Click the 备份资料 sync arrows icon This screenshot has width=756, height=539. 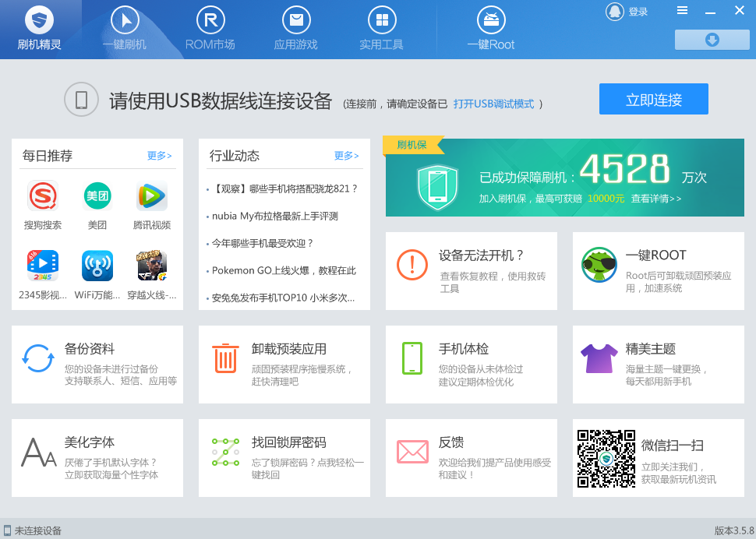pyautogui.click(x=38, y=358)
